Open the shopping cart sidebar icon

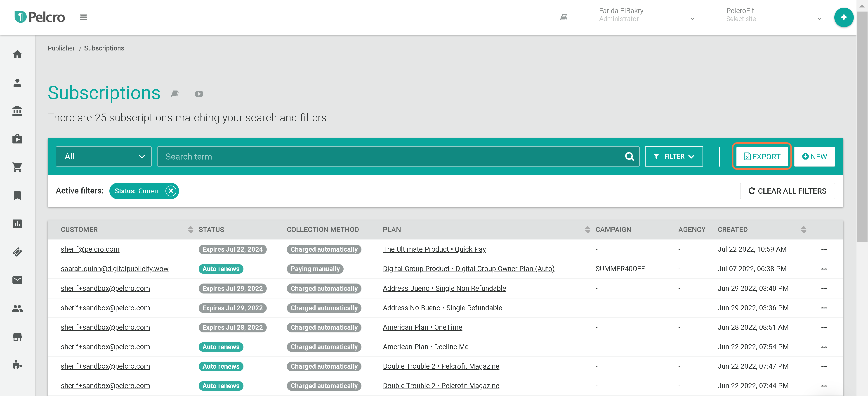click(x=17, y=167)
